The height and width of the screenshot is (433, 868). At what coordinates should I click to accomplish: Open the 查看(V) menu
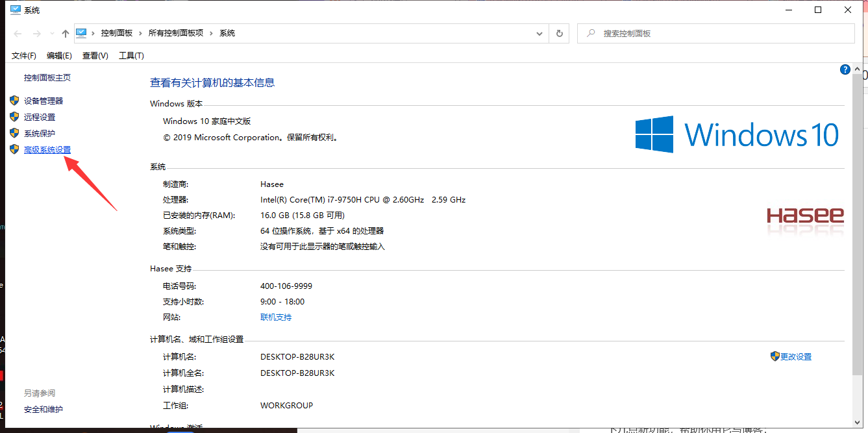point(95,56)
